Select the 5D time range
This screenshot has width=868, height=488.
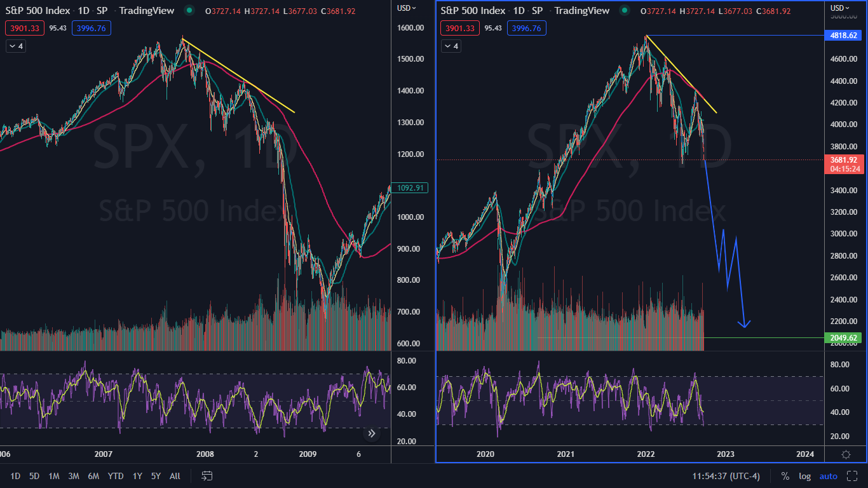(x=34, y=476)
